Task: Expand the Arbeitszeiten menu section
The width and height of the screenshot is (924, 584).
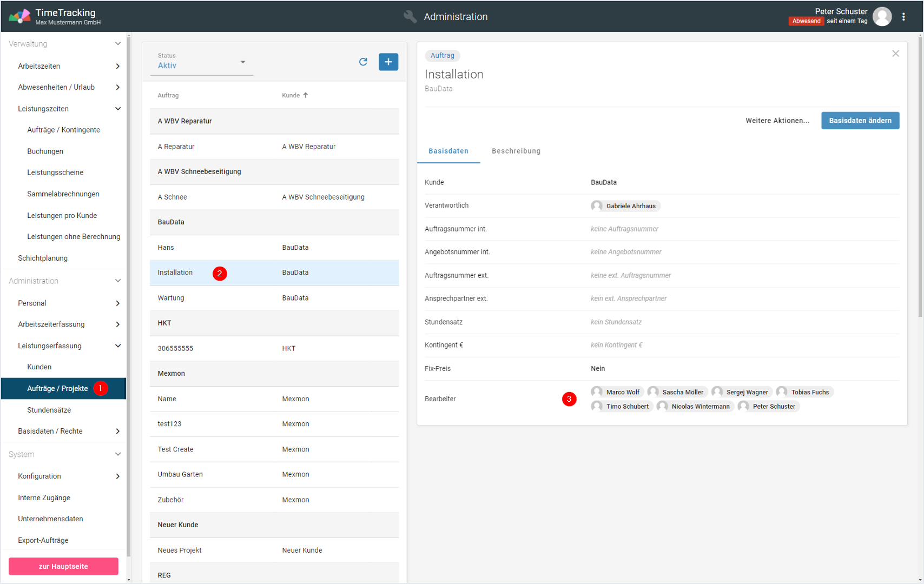Action: [117, 66]
